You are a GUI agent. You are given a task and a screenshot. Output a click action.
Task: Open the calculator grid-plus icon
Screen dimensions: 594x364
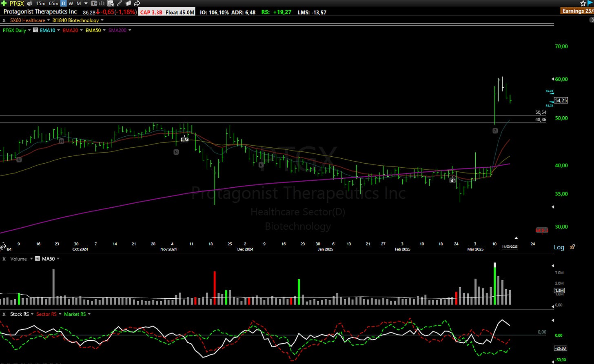(x=111, y=3)
